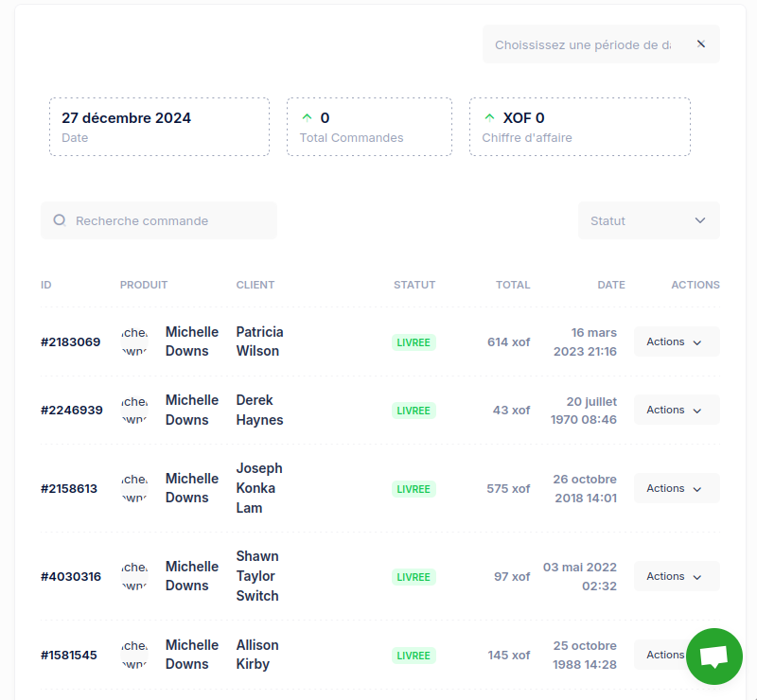Click the search magnifier icon
Viewport: 757px width, 700px height.
pos(60,220)
